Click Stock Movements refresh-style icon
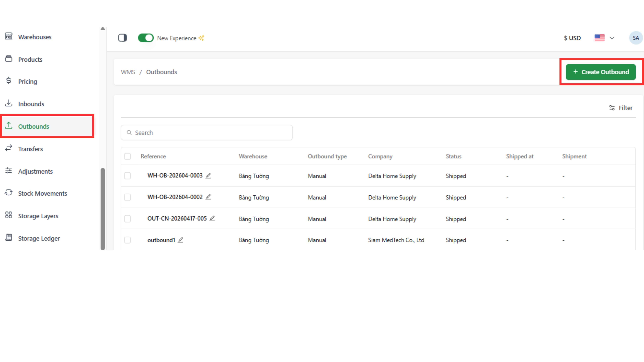Image resolution: width=644 pixels, height=362 pixels. coord(9,193)
